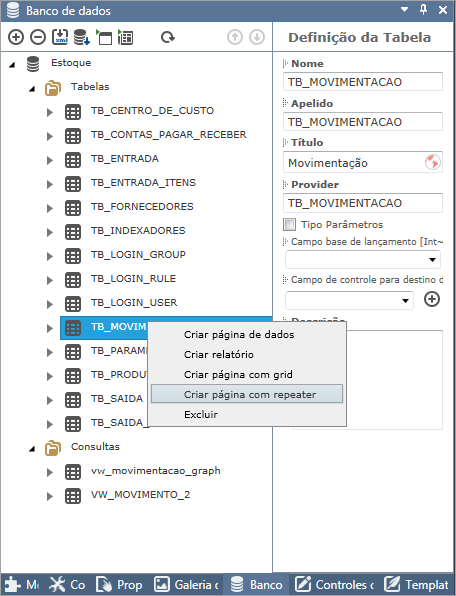Image resolution: width=456 pixels, height=596 pixels.
Task: Switch to the Controles tab
Action: (335, 585)
